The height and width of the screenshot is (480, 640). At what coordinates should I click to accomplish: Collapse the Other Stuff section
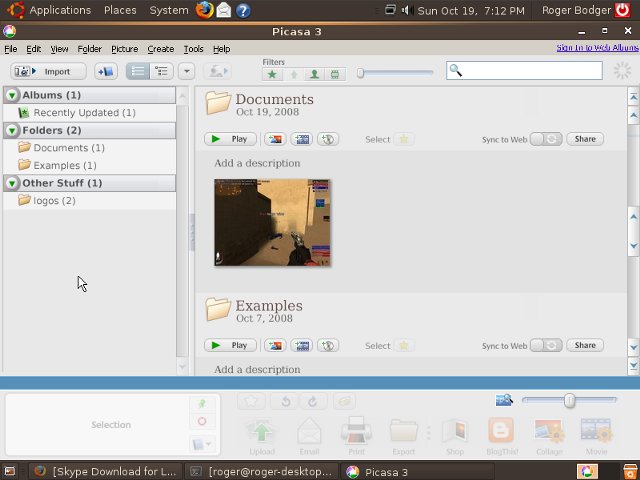12,183
